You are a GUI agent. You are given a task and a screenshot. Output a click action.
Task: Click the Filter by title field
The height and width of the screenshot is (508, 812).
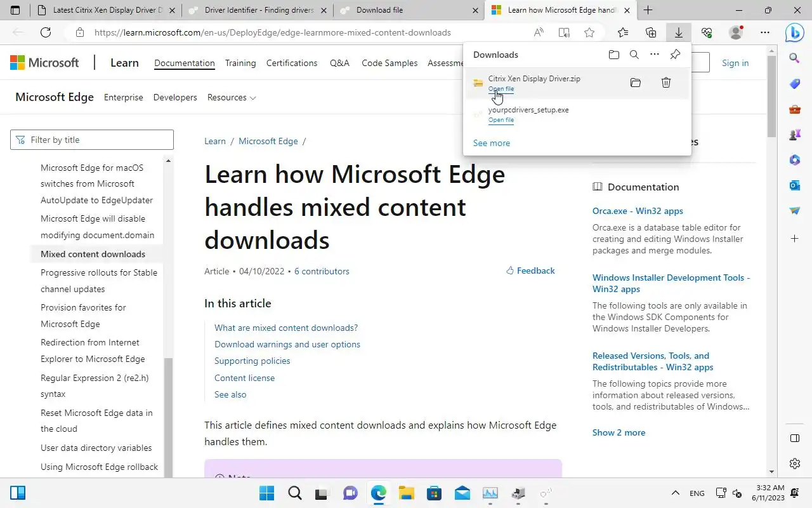[92, 140]
